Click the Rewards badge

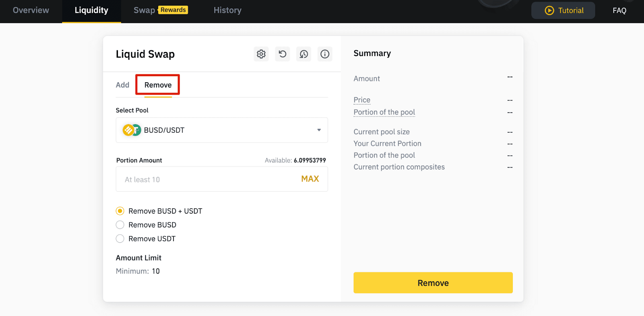pyautogui.click(x=173, y=10)
